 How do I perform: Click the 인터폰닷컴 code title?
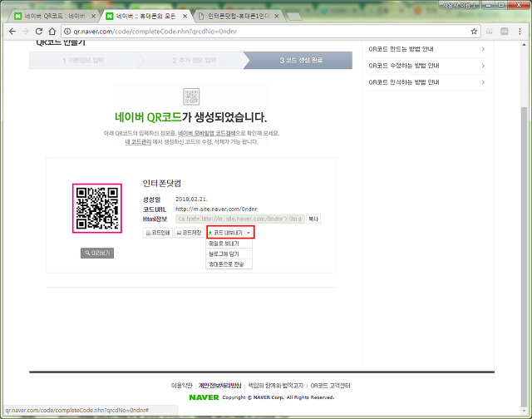(x=162, y=184)
